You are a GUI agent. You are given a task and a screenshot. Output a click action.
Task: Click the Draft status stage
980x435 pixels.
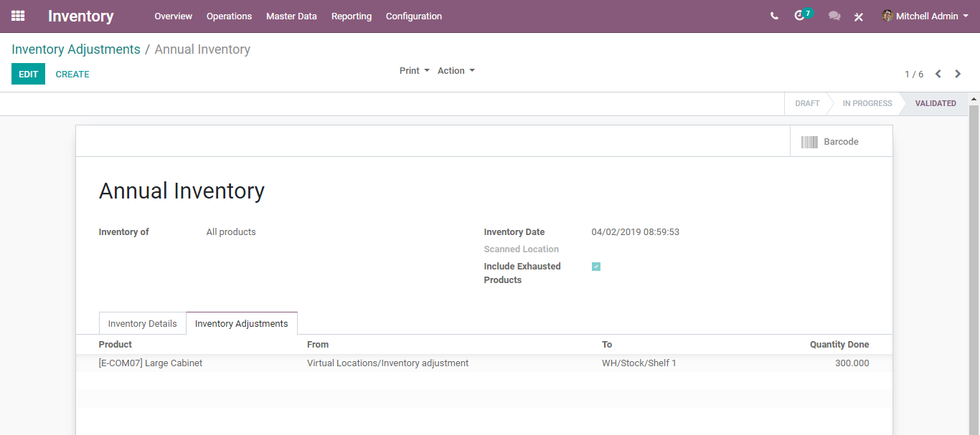807,103
